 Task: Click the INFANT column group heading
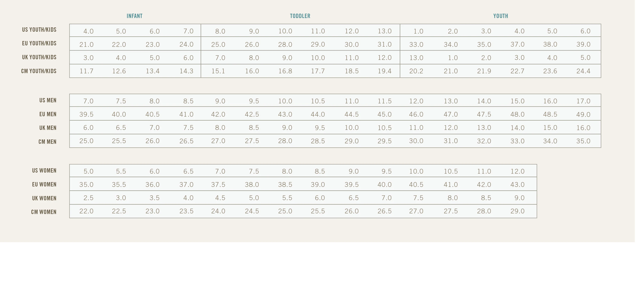(135, 16)
